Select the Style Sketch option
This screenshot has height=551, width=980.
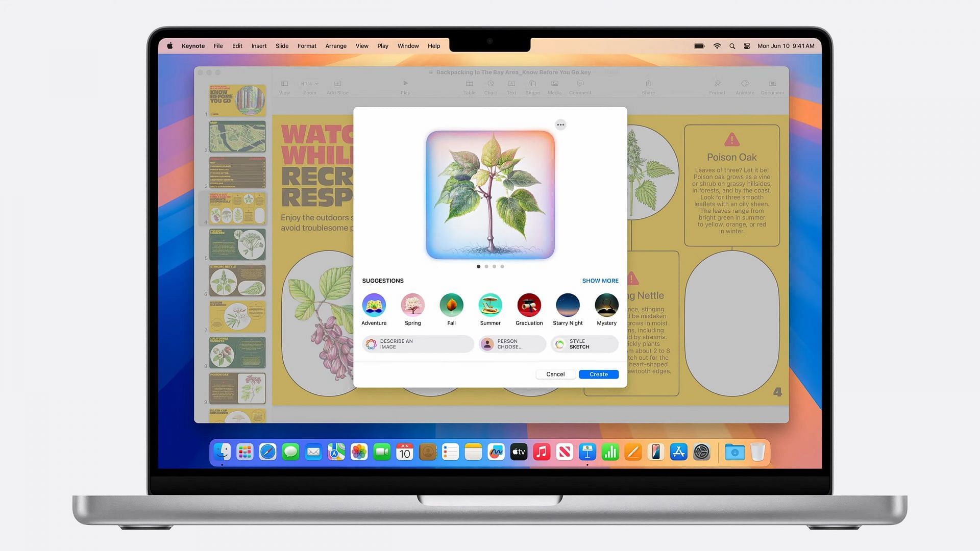583,344
